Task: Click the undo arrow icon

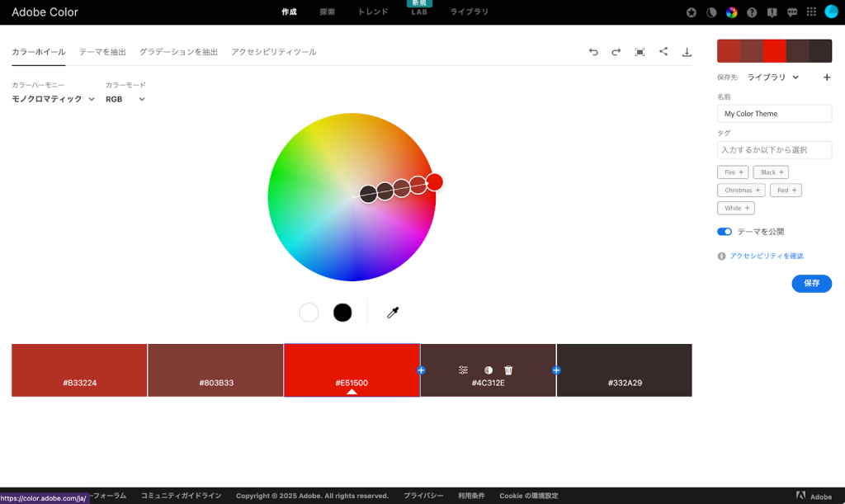Action: tap(593, 52)
